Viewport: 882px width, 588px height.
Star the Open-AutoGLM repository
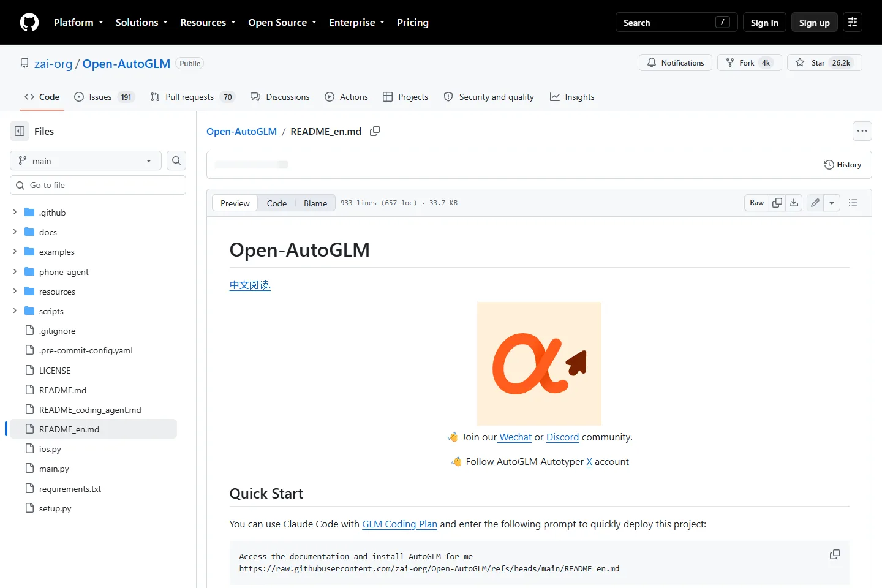point(824,62)
